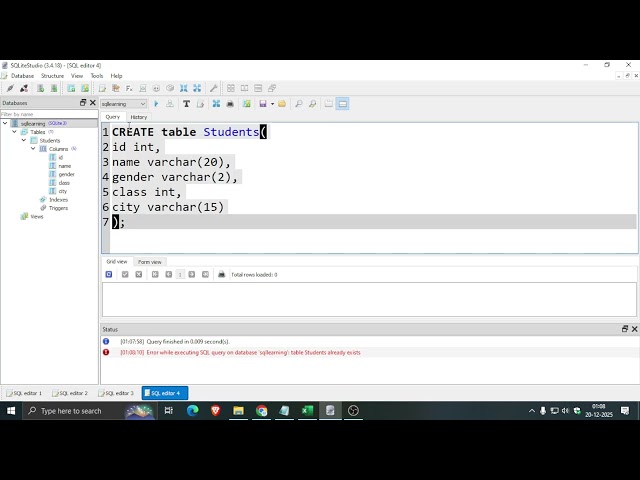640x480 pixels.
Task: Click the second magnifier find-replace icon
Action: [313, 104]
